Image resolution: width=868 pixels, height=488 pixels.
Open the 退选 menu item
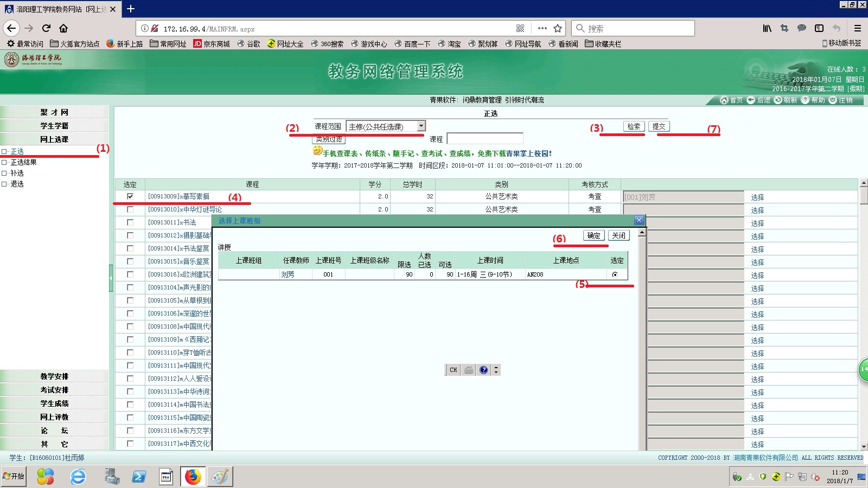coord(17,184)
